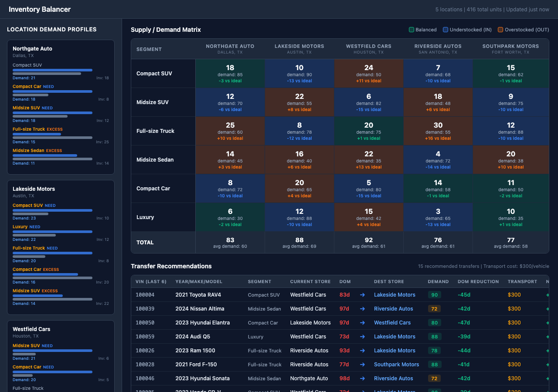Click the transfer arrow for 2021 Toyota RAV4
The image size is (558, 392).
coord(362,295)
